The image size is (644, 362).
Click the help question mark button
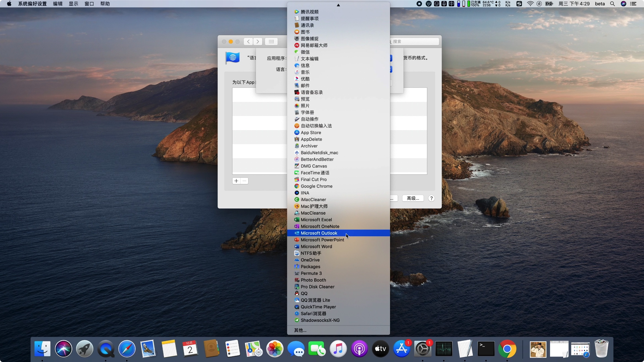click(x=431, y=198)
